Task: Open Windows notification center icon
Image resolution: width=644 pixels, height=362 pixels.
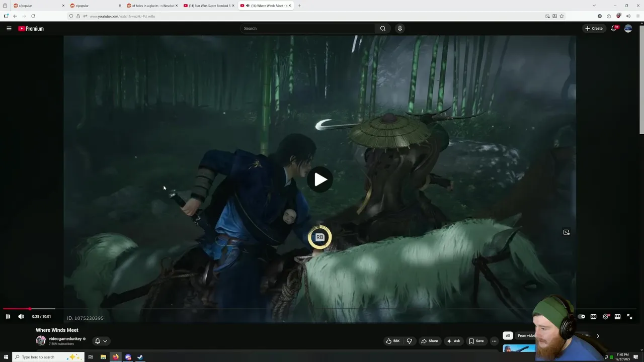Action: coord(636,357)
